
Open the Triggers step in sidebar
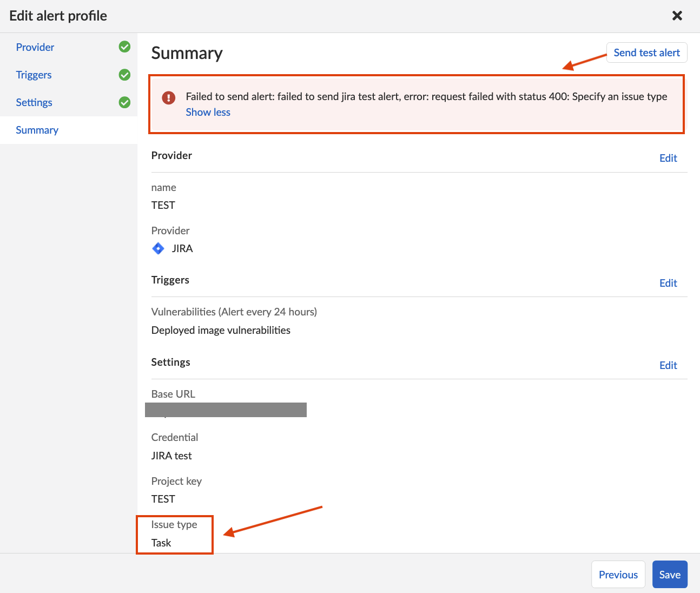coord(34,75)
